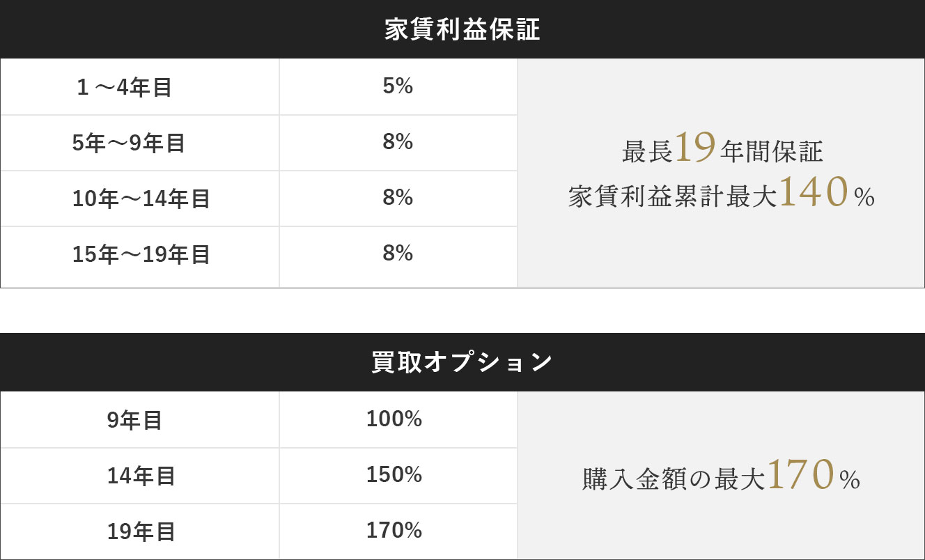Click the 8% value in 15年～19年目 row
925x560 pixels.
(x=398, y=254)
